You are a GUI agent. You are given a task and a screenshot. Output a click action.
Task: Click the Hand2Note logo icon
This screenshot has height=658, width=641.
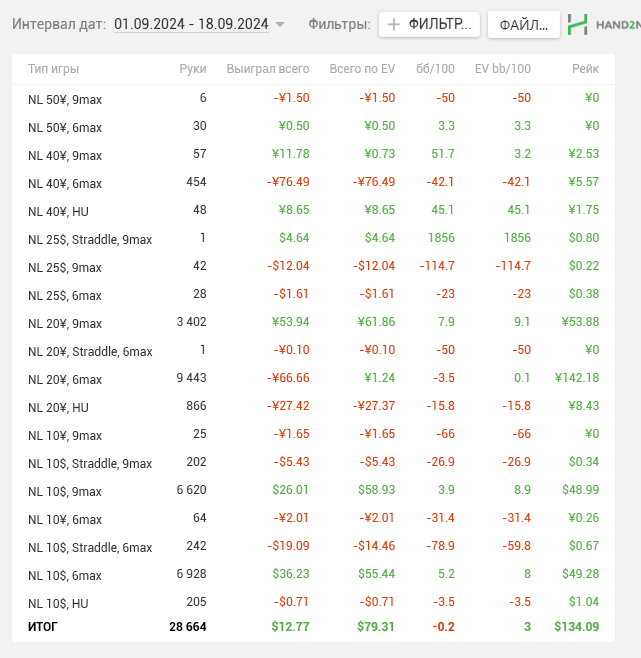point(577,24)
